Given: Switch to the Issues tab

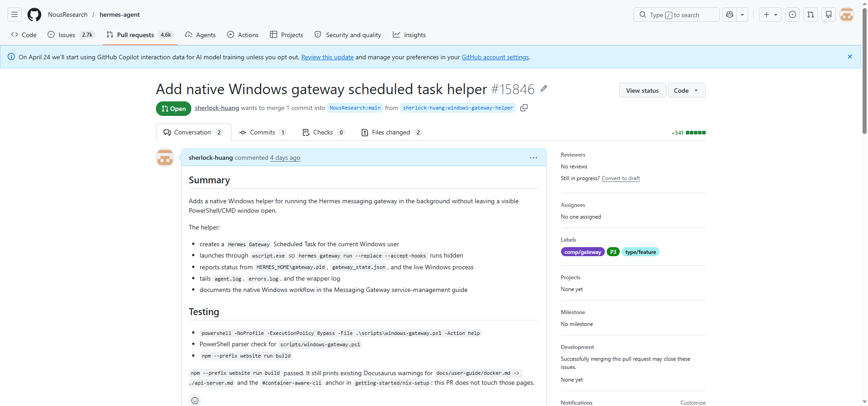Looking at the screenshot, I should pos(71,35).
